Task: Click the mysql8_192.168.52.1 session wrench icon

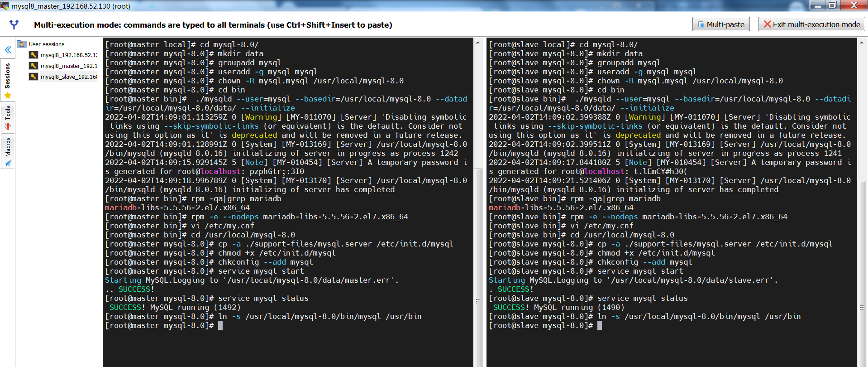Action: [33, 55]
